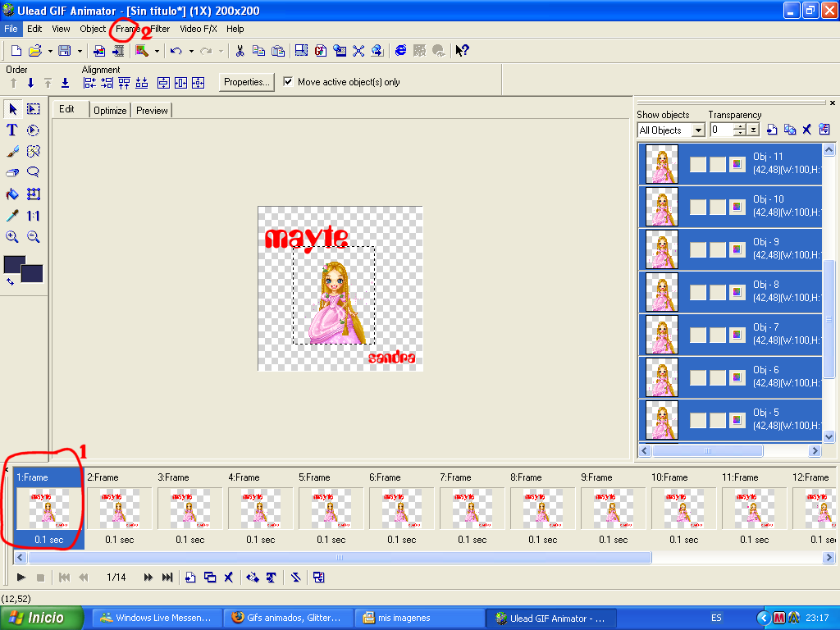840x630 pixels.
Task: Click the Properties... button
Action: [x=246, y=82]
